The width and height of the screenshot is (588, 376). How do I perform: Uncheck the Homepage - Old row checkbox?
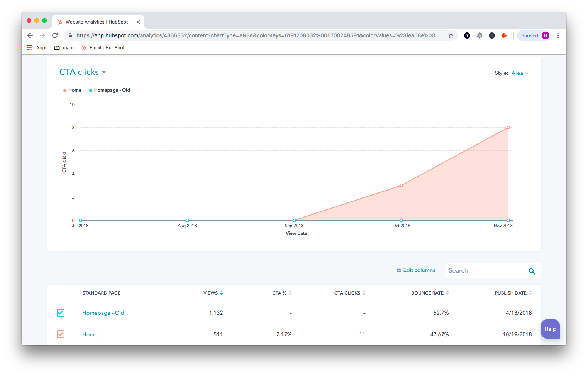coord(61,313)
